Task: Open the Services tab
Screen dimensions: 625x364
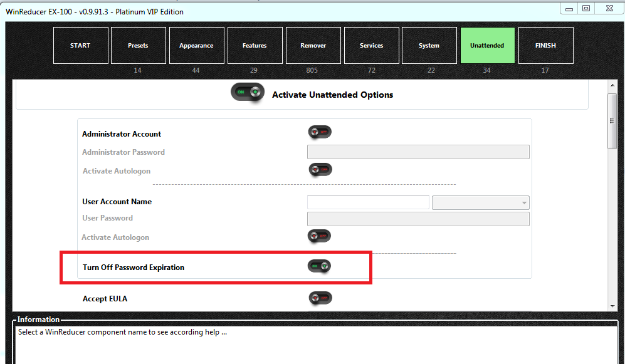Action: [372, 45]
